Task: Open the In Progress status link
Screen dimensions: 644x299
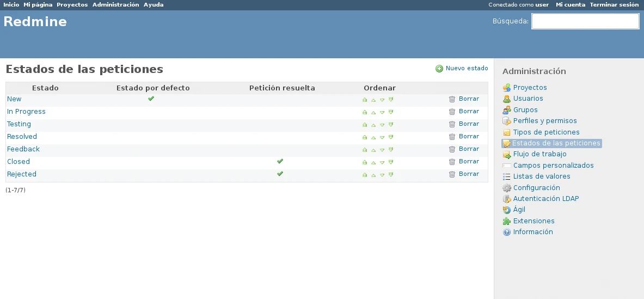Action: tap(26, 112)
